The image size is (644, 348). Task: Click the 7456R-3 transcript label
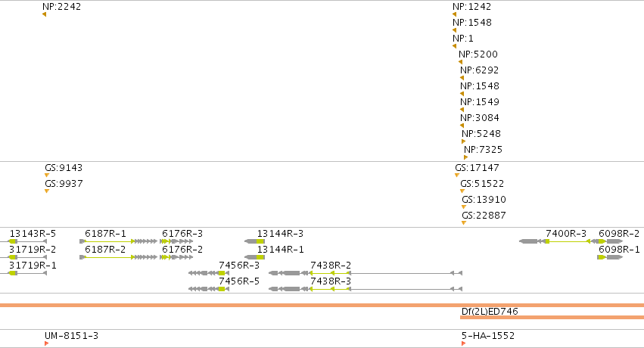click(239, 266)
